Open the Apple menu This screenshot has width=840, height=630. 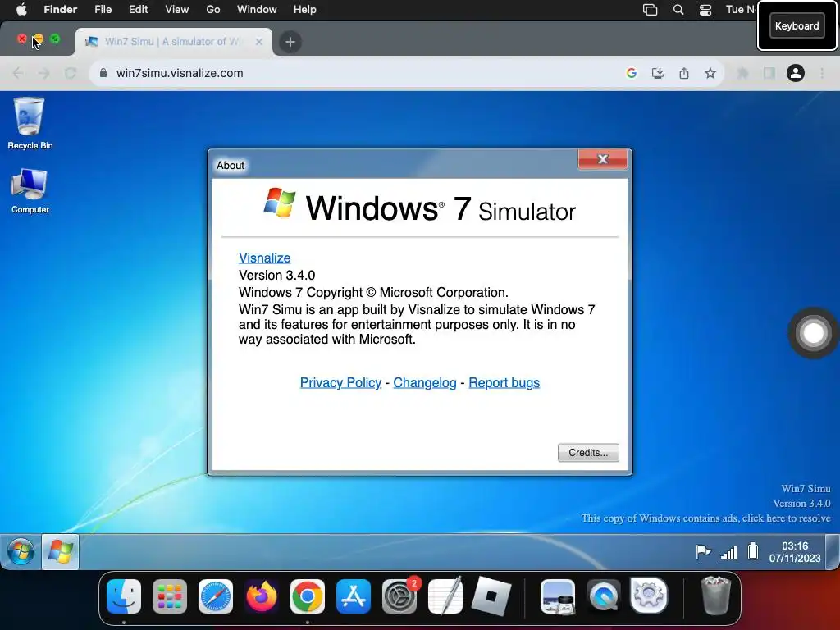point(21,10)
